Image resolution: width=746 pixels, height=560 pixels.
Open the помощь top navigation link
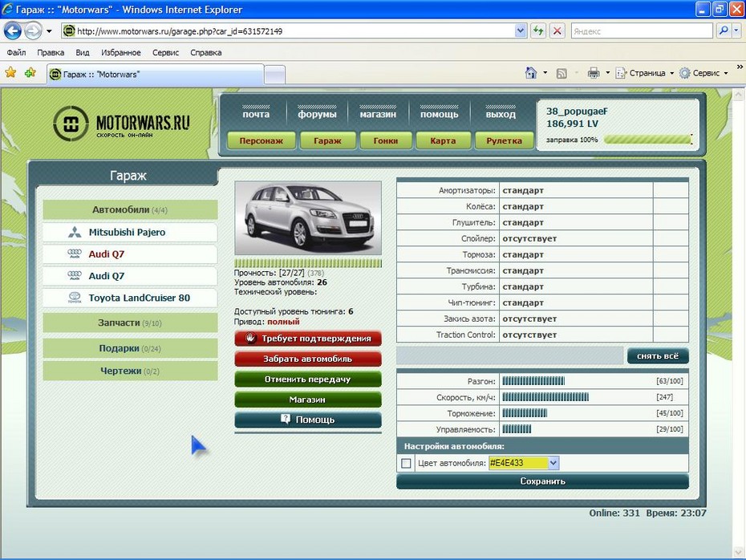439,114
